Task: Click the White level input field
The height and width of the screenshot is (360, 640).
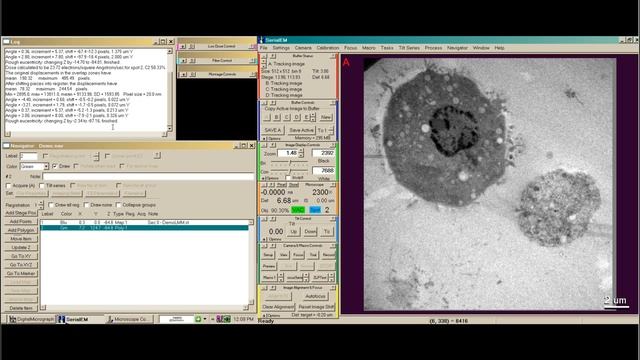Action: point(323,171)
